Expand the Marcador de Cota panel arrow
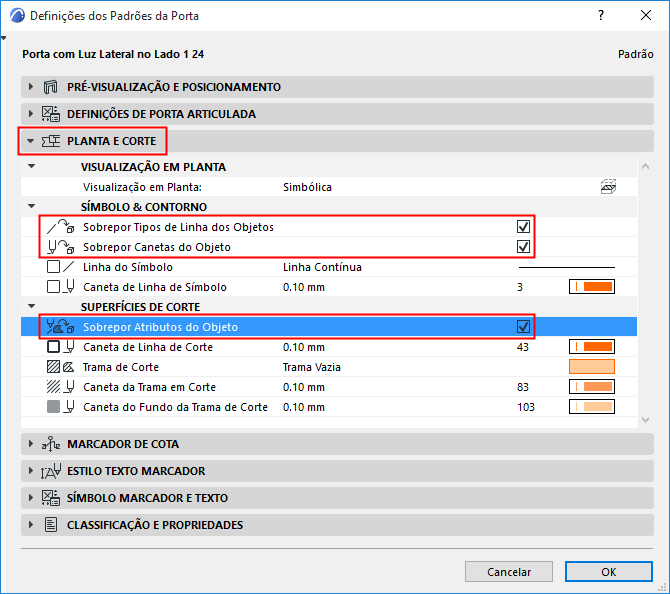Viewport: 670px width, 594px height. (31, 444)
